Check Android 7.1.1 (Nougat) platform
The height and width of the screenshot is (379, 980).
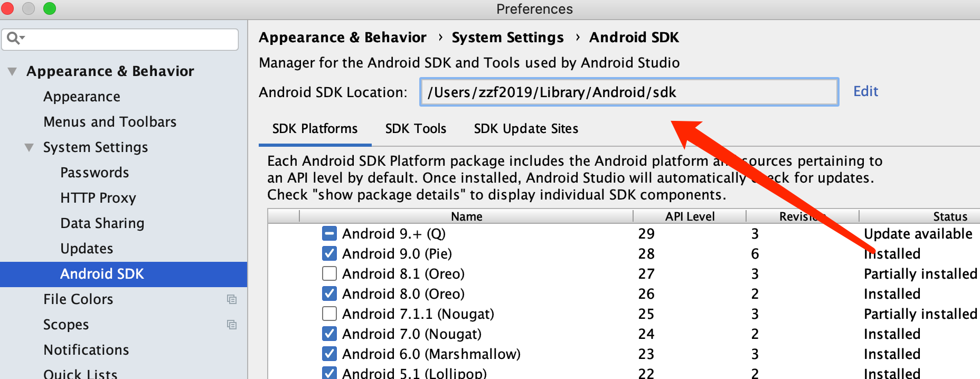[329, 314]
